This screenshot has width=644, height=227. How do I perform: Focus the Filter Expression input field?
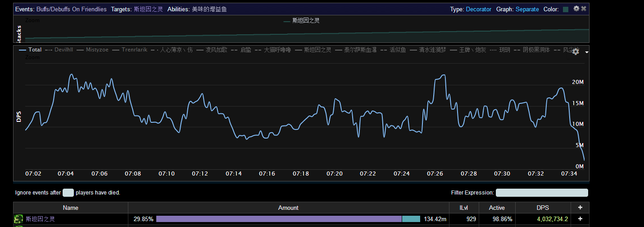(542, 193)
